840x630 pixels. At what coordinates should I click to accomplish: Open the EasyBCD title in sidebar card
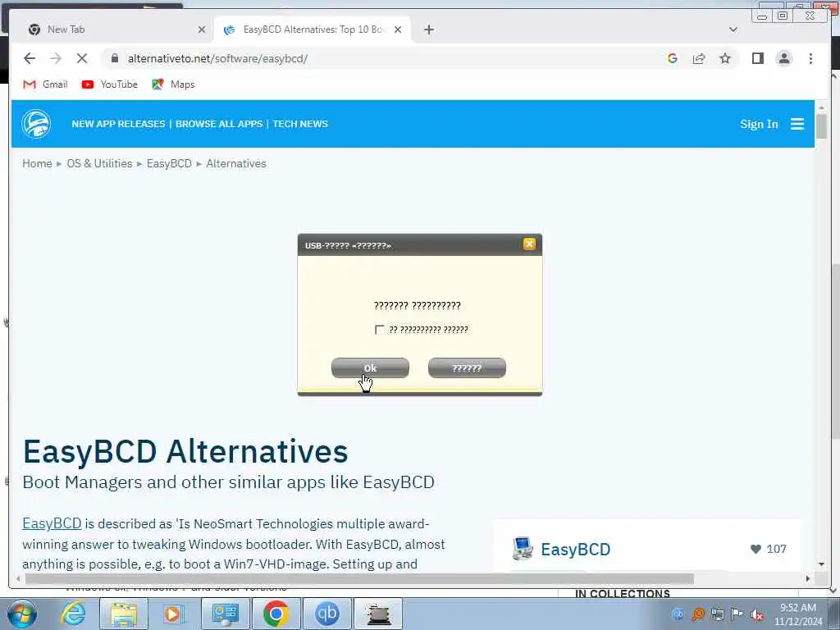point(575,549)
